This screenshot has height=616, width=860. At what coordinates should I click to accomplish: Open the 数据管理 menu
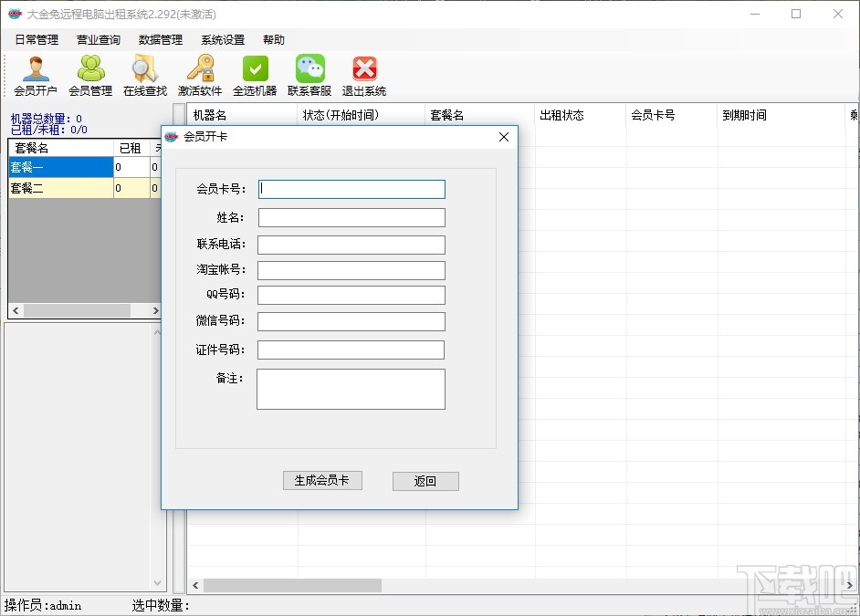pyautogui.click(x=161, y=39)
